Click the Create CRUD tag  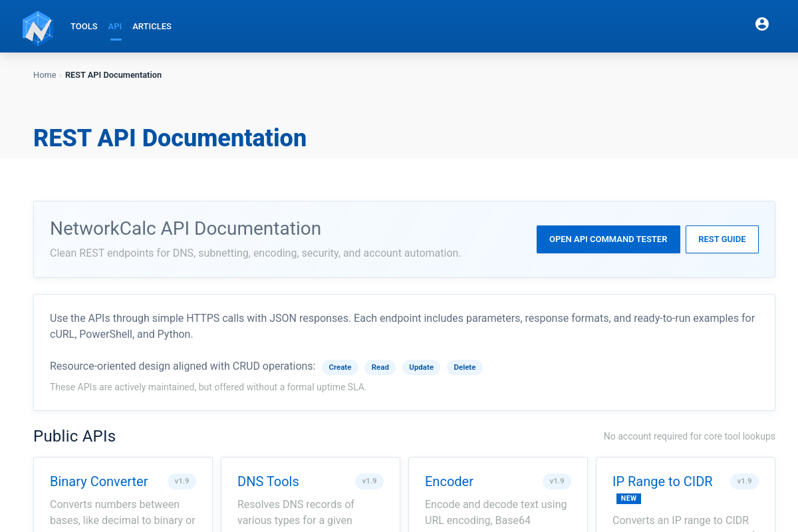click(340, 367)
